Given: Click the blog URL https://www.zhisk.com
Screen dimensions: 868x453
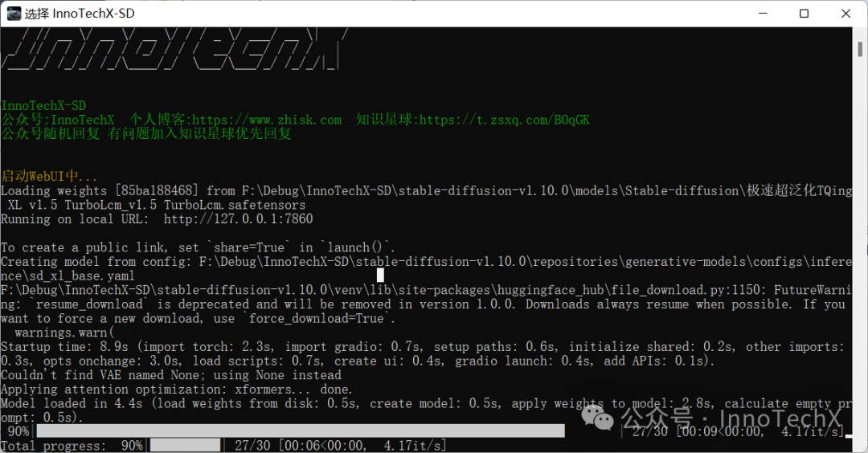Looking at the screenshot, I should point(267,120).
